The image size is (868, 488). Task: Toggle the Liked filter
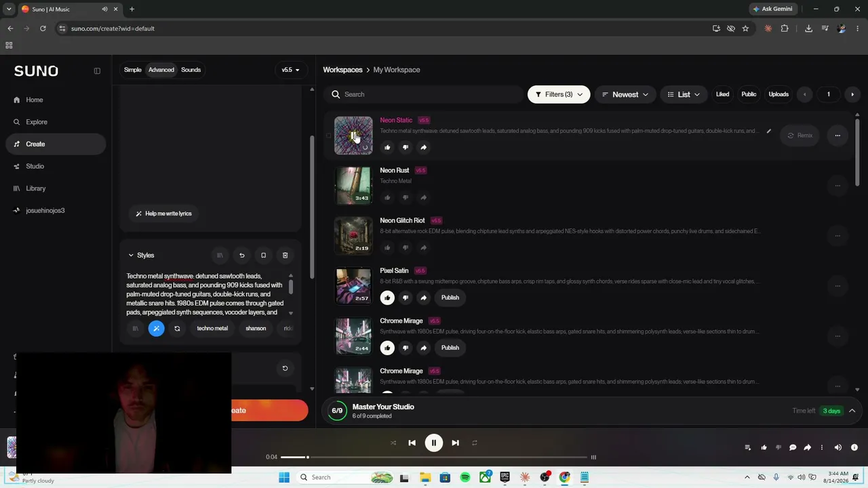[x=722, y=95]
